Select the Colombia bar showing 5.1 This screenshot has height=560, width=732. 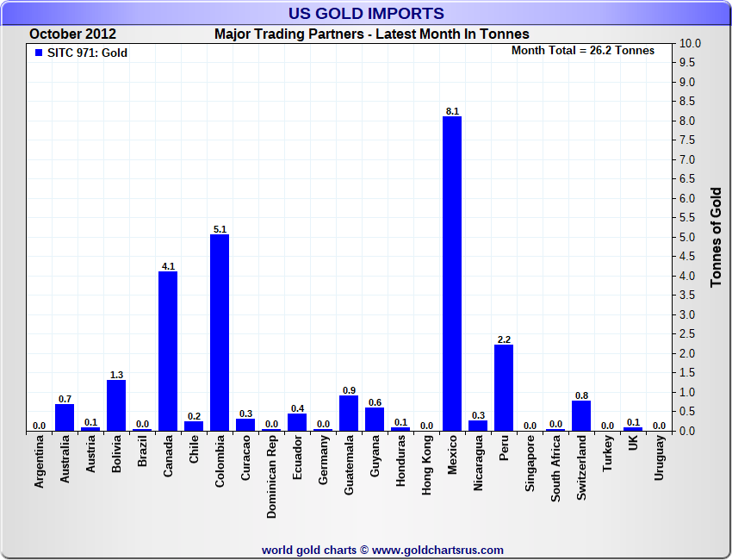tap(220, 333)
